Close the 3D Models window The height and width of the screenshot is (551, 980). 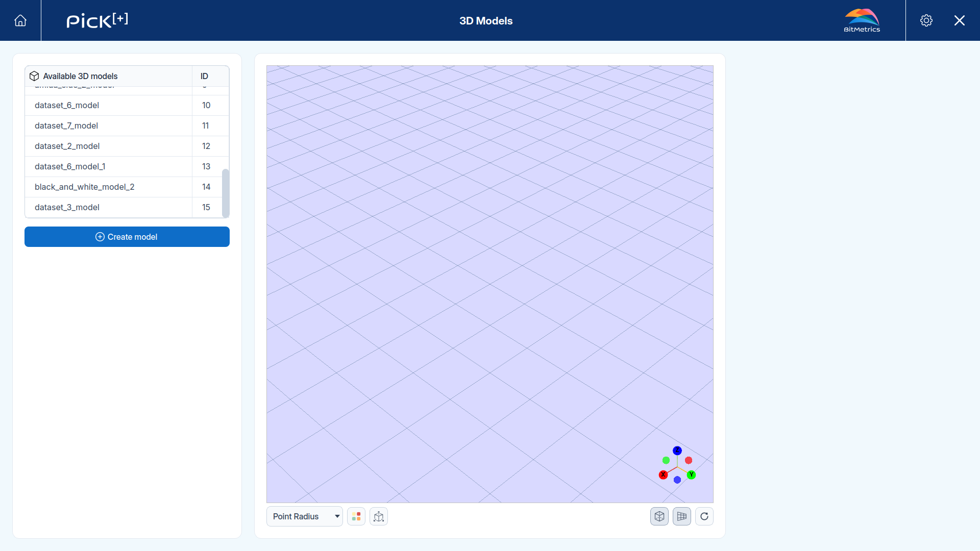[960, 20]
